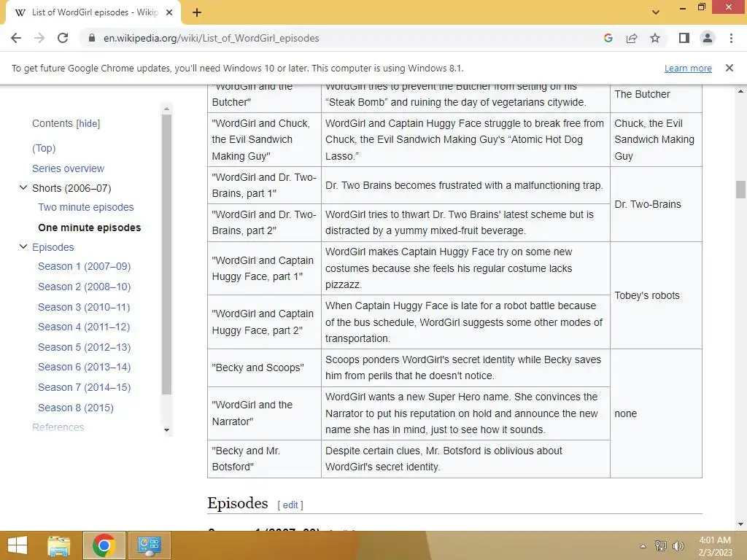
Task: Click the address bar URL field
Action: pyautogui.click(x=211, y=38)
